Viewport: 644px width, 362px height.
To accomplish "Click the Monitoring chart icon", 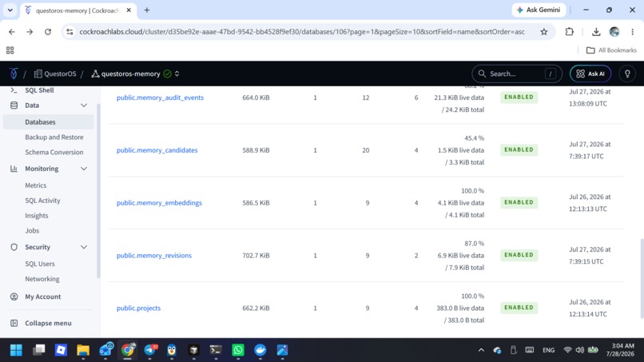I will click(14, 169).
